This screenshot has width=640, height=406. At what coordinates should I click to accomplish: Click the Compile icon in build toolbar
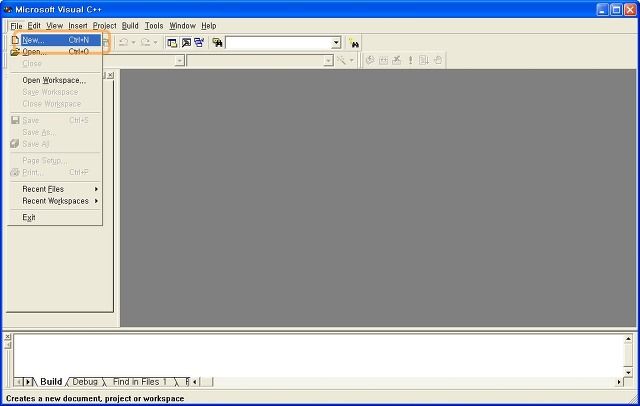[x=370, y=60]
